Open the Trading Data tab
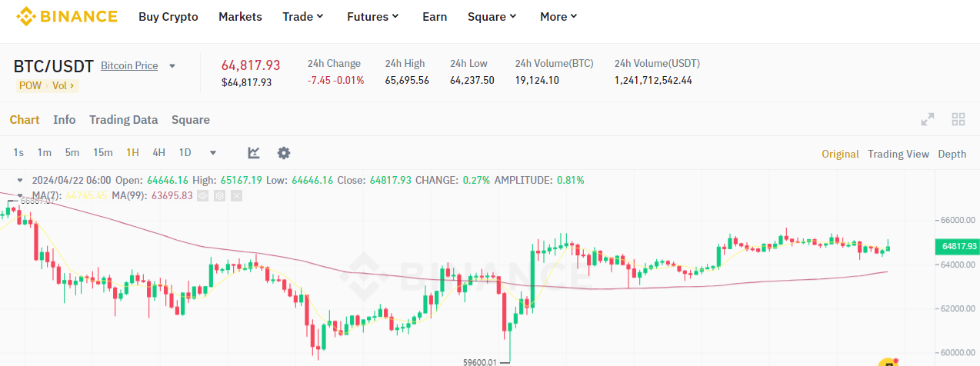 point(123,119)
